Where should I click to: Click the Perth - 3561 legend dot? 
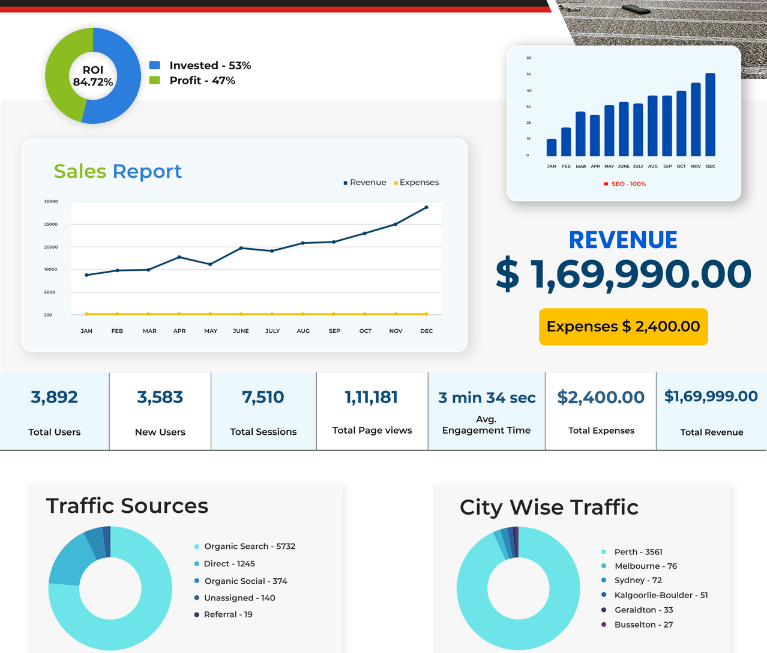(604, 552)
